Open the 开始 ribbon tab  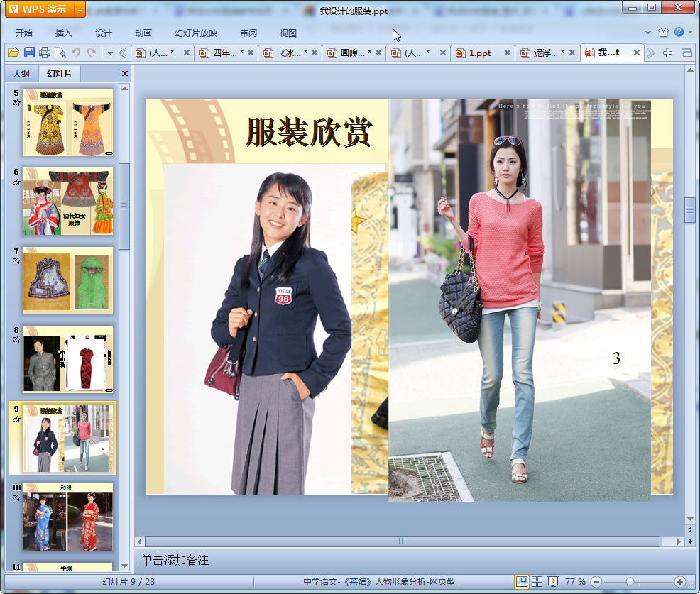pos(23,33)
